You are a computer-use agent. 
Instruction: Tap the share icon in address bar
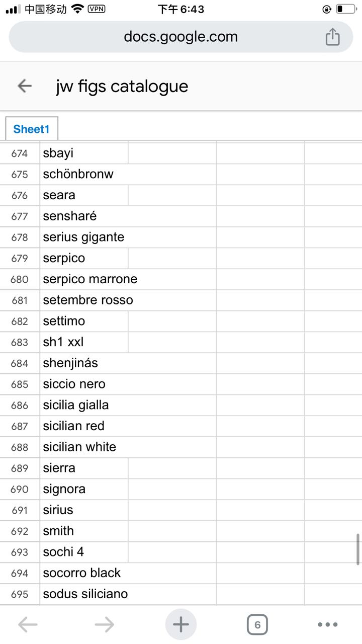[332, 37]
